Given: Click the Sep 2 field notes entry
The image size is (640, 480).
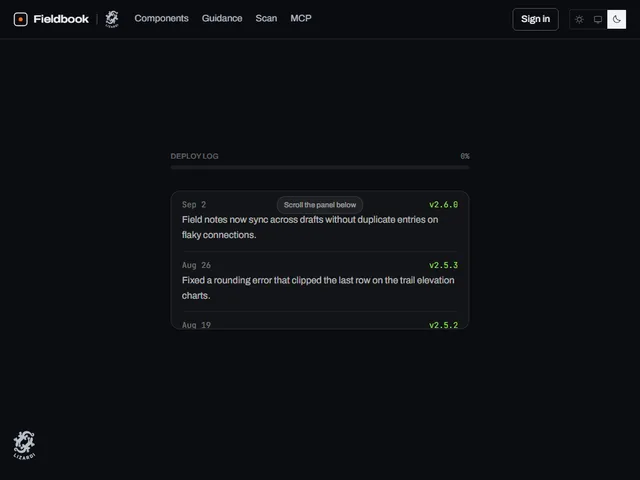Looking at the screenshot, I should click(x=320, y=221).
